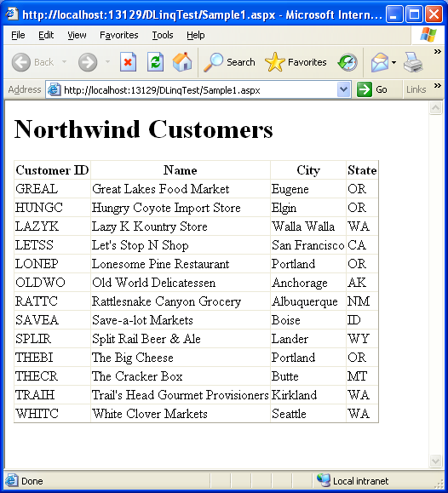
Task: Open the Edit menu
Action: [x=46, y=35]
